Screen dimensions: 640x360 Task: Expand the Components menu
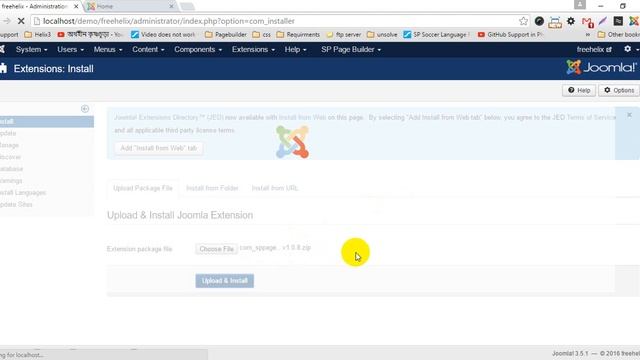(x=198, y=49)
